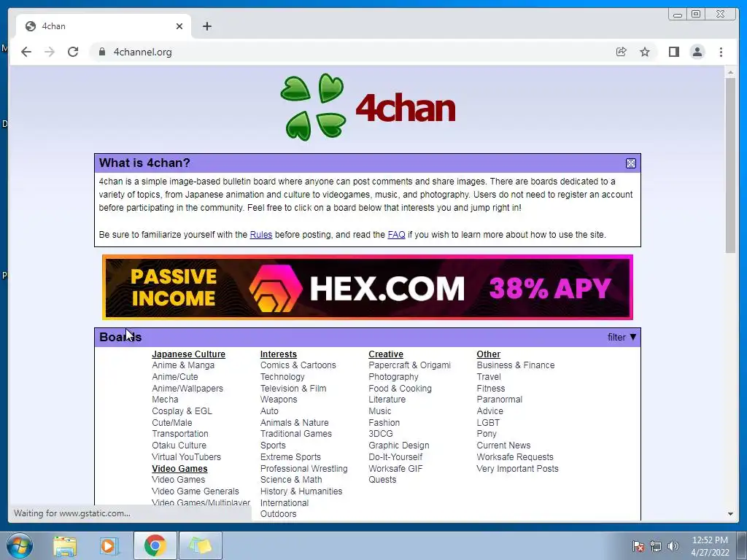Open the Literature board
This screenshot has width=747, height=560.
point(387,400)
